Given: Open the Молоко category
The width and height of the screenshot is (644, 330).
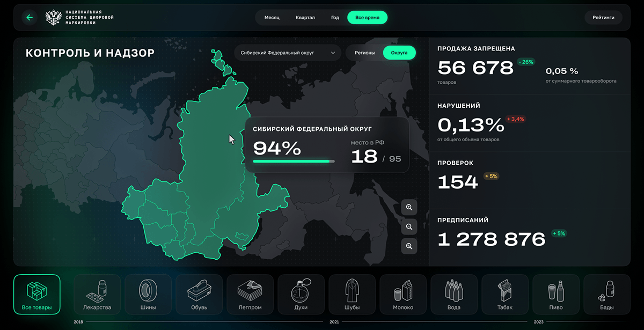Looking at the screenshot, I should [x=403, y=294].
